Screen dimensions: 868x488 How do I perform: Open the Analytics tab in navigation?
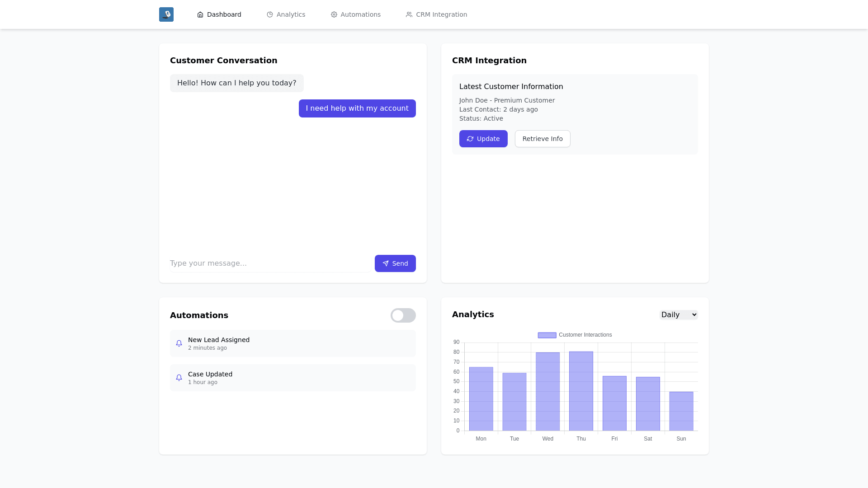291,14
